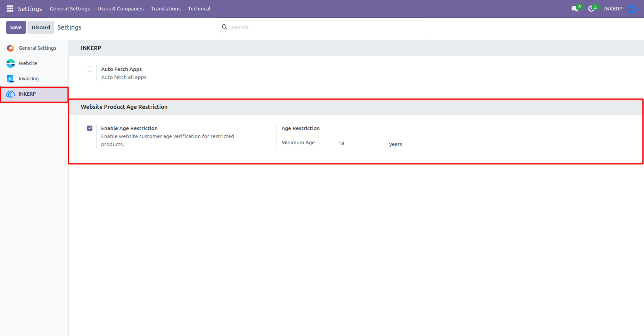Screen dimensions: 644x336
Task: Click the INKERP sidebar icon
Action: [10, 94]
